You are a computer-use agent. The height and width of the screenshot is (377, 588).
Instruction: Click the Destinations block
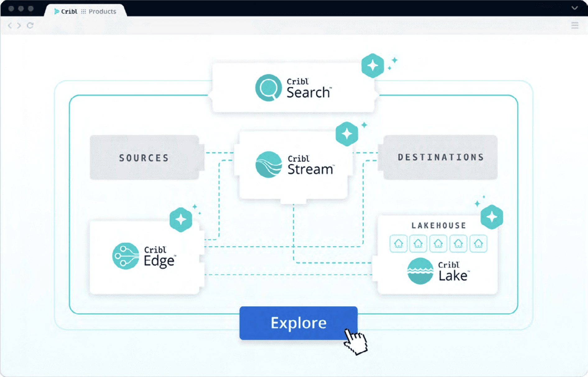pos(440,157)
